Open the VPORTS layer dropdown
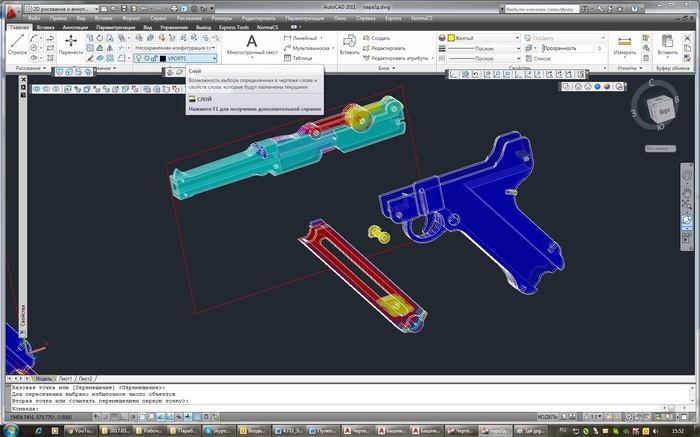The height and width of the screenshot is (437, 700). (x=212, y=59)
